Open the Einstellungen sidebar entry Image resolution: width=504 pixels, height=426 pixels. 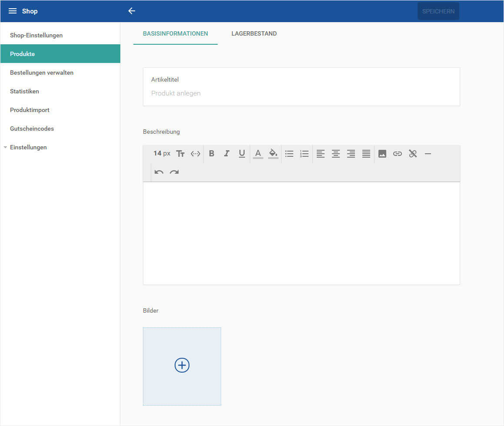point(28,147)
